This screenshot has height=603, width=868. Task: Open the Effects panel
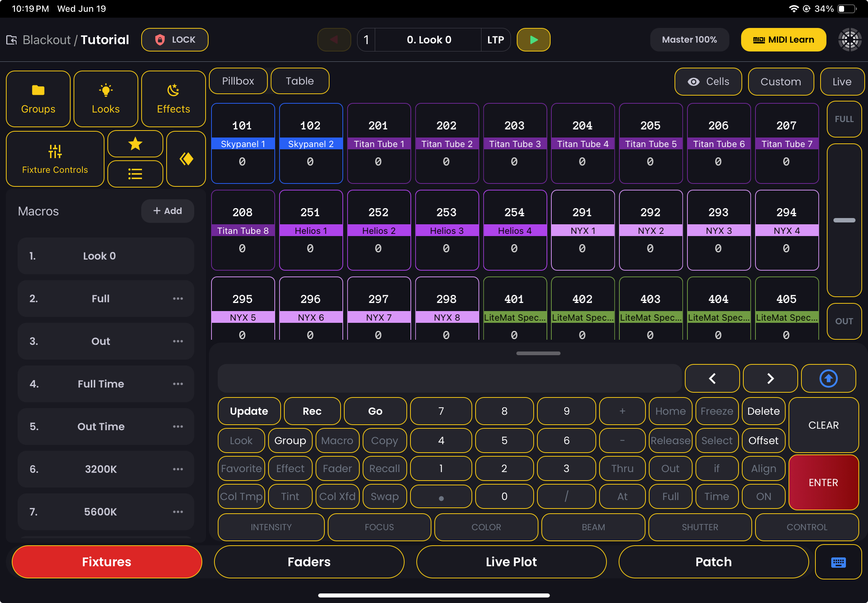pyautogui.click(x=173, y=98)
